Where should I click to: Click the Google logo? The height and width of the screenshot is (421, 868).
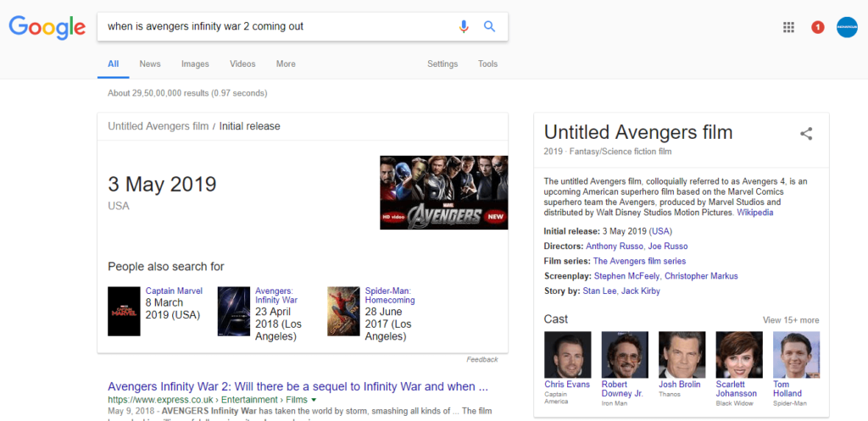point(47,27)
